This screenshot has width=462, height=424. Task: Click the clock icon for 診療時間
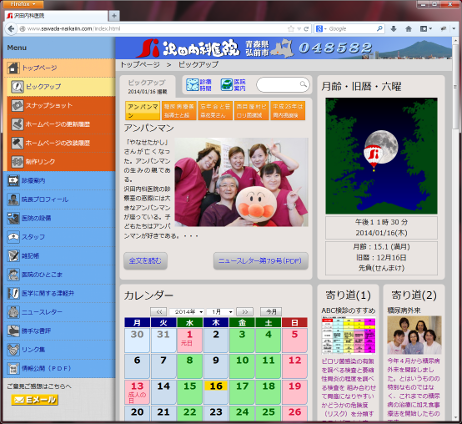192,85
